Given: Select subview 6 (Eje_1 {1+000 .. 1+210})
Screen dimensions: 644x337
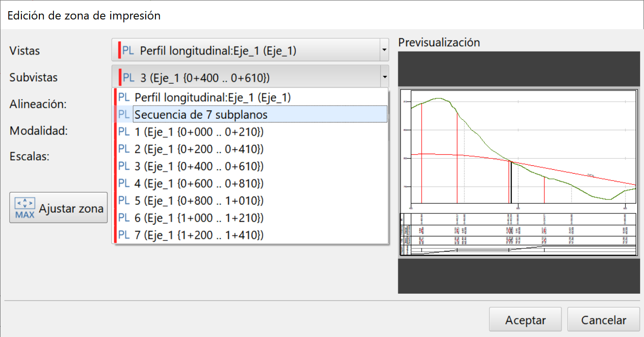Looking at the screenshot, I should pyautogui.click(x=251, y=218).
